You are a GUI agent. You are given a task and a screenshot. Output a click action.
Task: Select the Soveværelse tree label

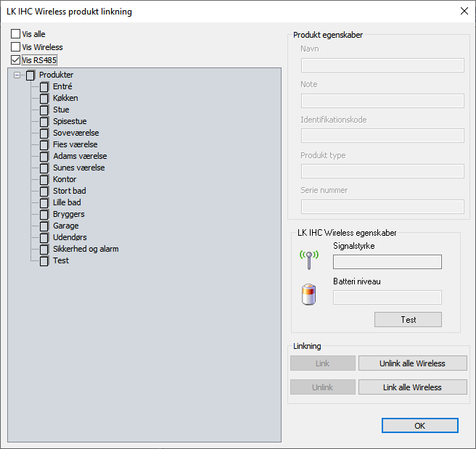coord(76,133)
